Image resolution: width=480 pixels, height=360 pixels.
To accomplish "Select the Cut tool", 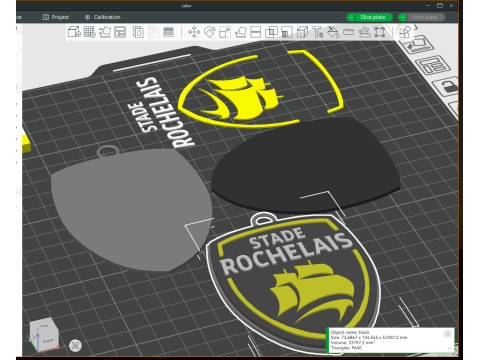I will [x=256, y=32].
